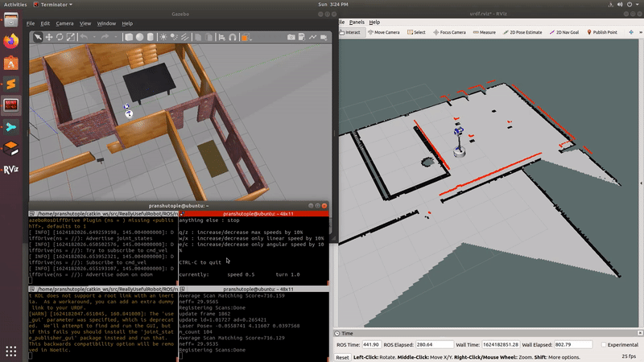The height and width of the screenshot is (362, 644).
Task: Expand the hidden RViz right side panel arrow
Action: pyautogui.click(x=641, y=183)
